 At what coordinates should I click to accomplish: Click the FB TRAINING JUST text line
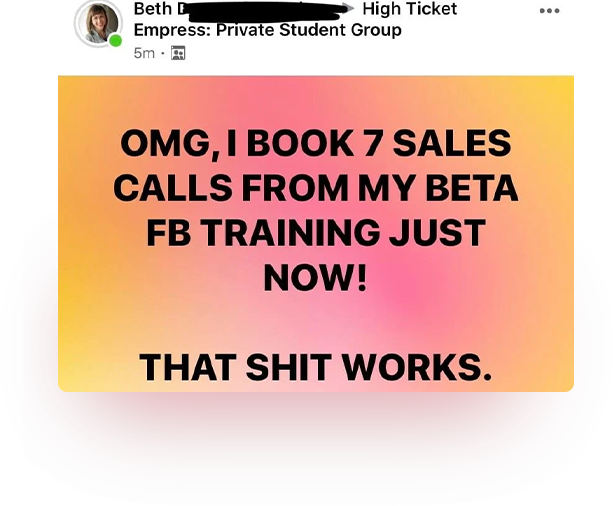click(315, 233)
